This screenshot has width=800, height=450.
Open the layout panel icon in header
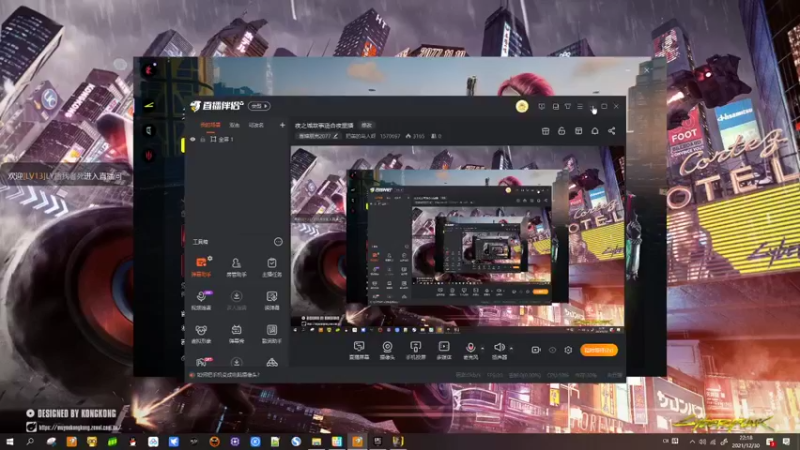pyautogui.click(x=578, y=131)
